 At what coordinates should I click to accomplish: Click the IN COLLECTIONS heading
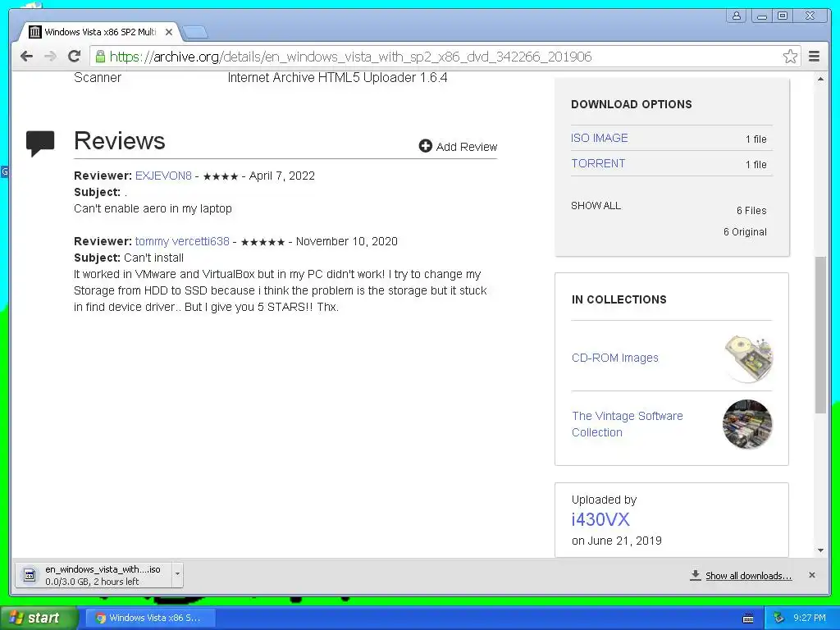point(619,299)
